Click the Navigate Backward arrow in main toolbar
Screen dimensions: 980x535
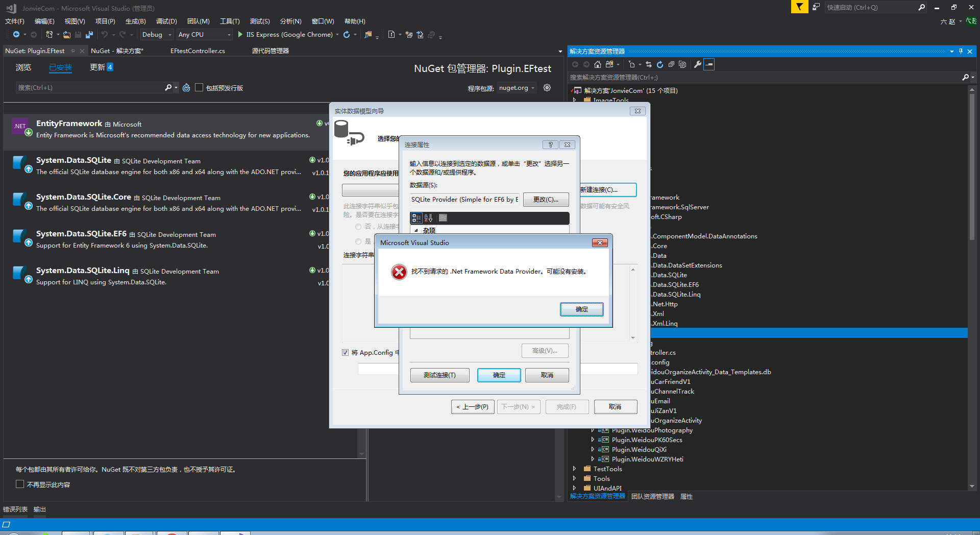point(16,35)
